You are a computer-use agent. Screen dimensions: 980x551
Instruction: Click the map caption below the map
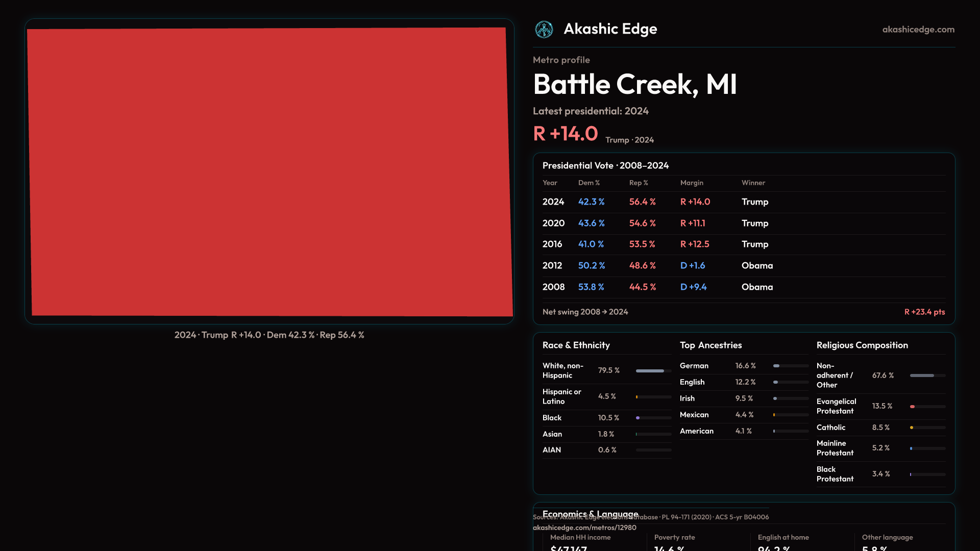point(269,335)
